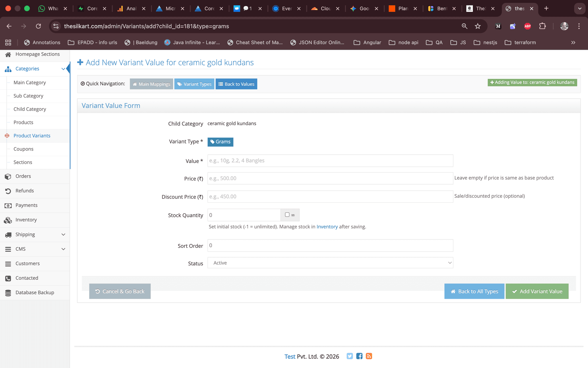Click the Twitter icon in footer

[349, 356]
